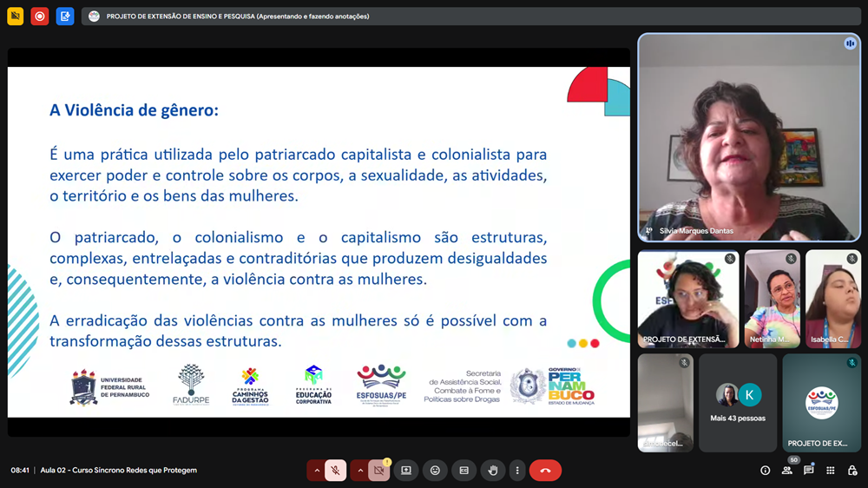Viewport: 868px width, 488px height.
Task: Open the activities grid icon
Action: [831, 471]
